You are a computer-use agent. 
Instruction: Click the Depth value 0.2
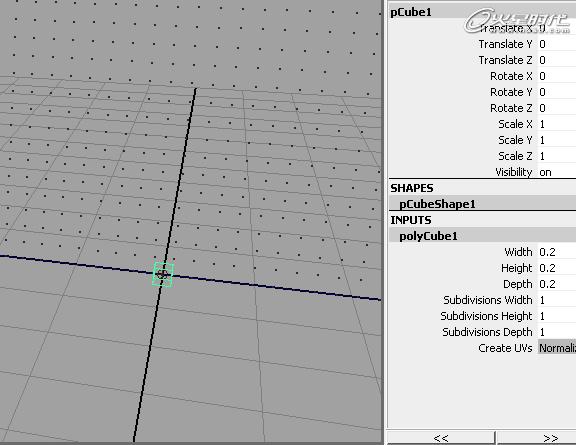tap(557, 284)
